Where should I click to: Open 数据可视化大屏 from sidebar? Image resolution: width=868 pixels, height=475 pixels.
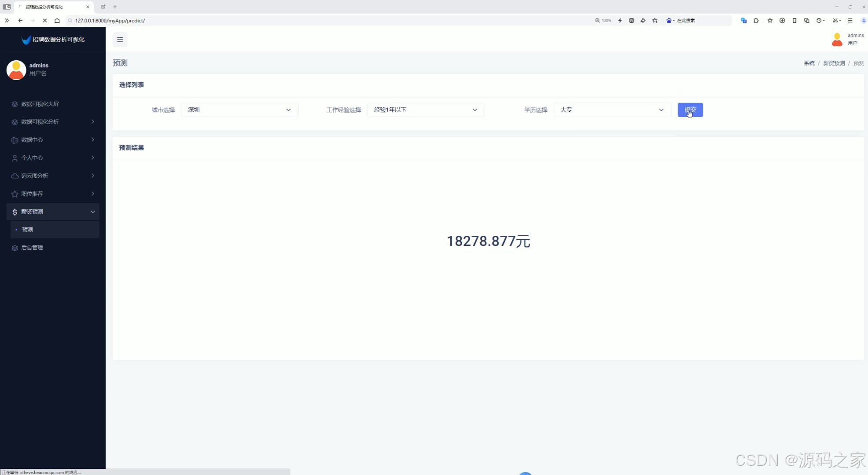(40, 104)
